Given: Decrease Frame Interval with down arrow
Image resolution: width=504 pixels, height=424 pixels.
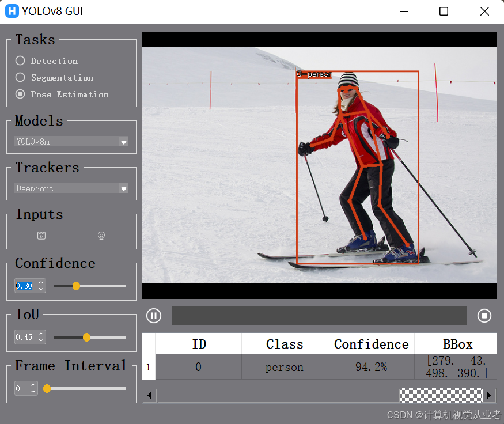Looking at the screenshot, I should pyautogui.click(x=33, y=392).
